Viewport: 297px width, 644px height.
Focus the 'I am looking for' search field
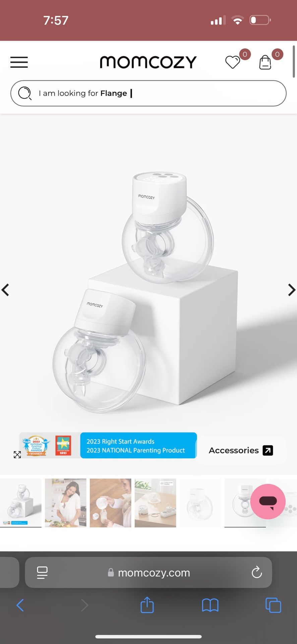[148, 93]
